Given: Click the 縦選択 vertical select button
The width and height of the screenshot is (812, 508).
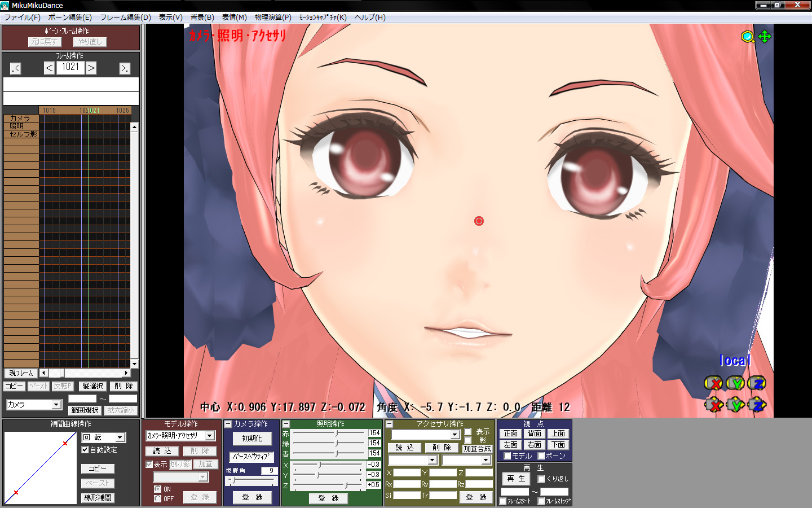Looking at the screenshot, I should [92, 386].
